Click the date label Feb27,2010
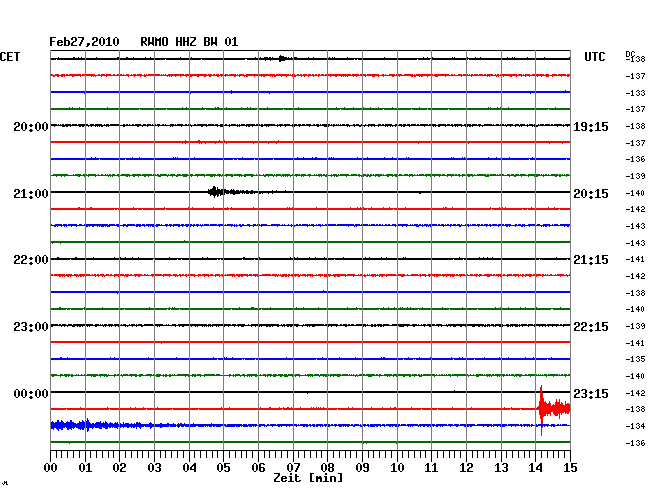Viewport: 650px width, 494px height. click(84, 42)
